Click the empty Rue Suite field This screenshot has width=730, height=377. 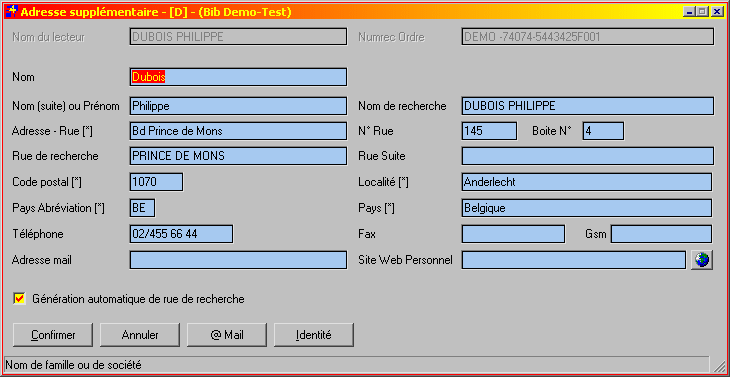click(x=588, y=156)
